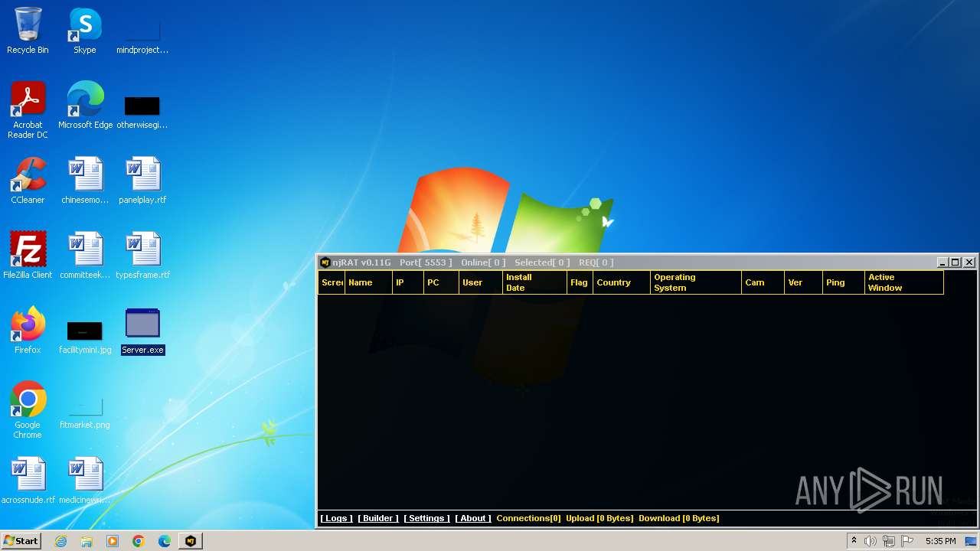Select the panelplay.rtf document
980x551 pixels.
[142, 181]
